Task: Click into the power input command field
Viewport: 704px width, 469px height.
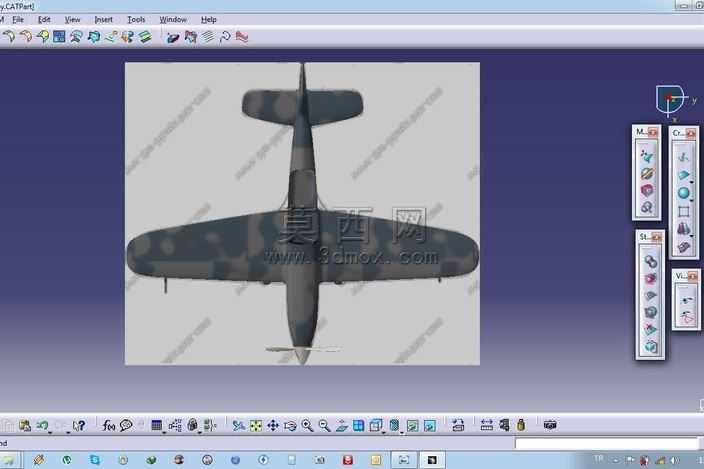Action: click(606, 443)
